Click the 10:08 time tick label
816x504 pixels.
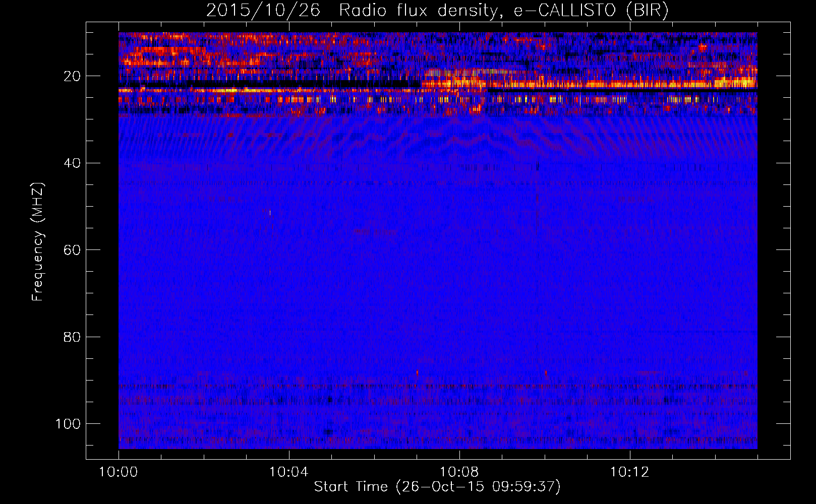pyautogui.click(x=459, y=472)
